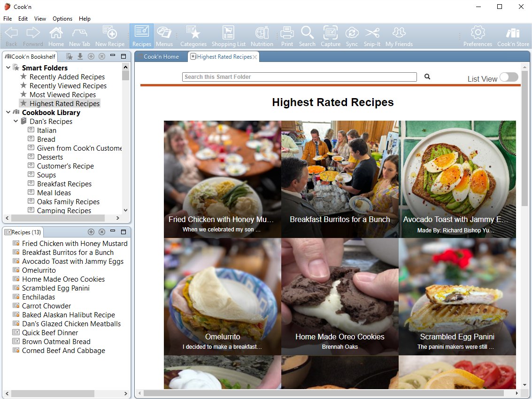Click the remove icon in Bookshelf header
The height and width of the screenshot is (399, 532).
102,56
